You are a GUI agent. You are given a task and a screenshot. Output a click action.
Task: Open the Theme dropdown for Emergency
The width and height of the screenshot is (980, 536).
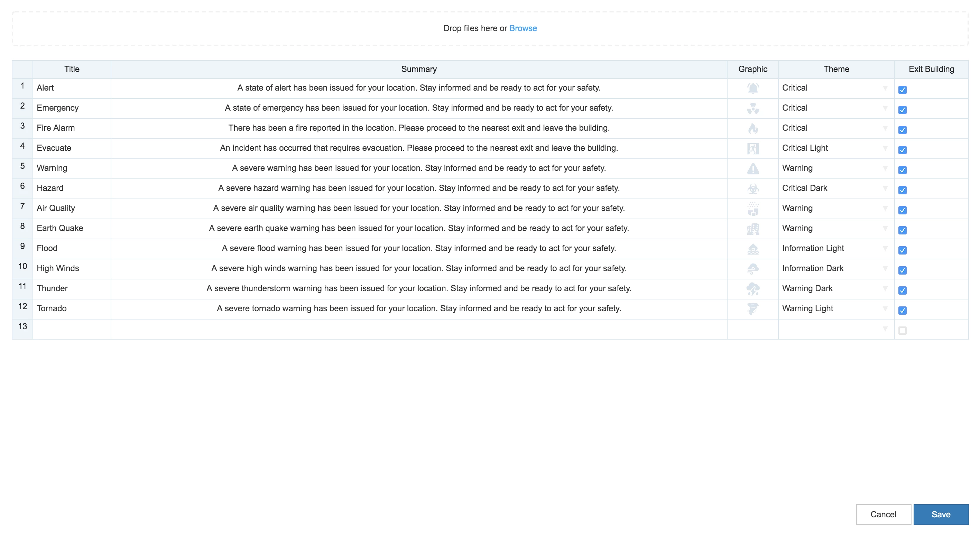(885, 108)
